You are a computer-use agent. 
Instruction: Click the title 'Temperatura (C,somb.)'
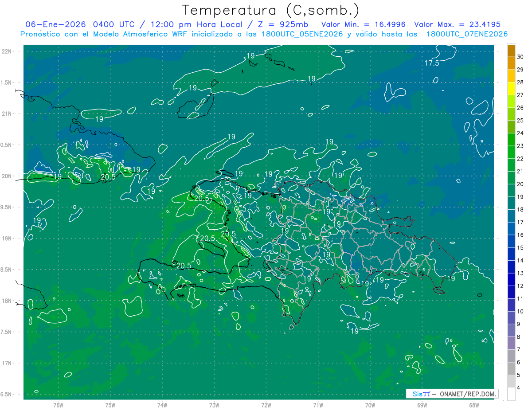(x=270, y=10)
